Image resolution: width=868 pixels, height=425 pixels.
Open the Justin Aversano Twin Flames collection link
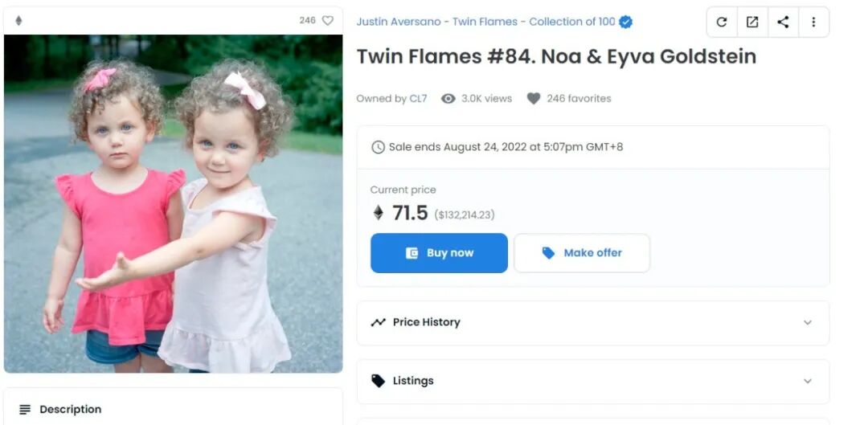[x=485, y=22]
